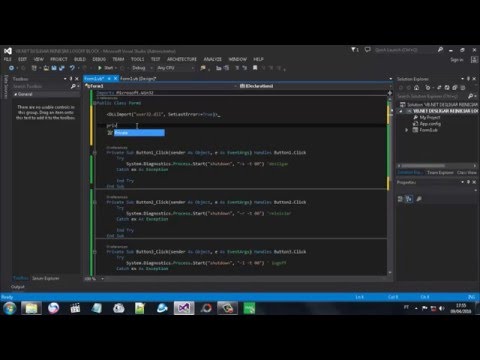The image size is (480, 360).
Task: Start debugging with the Start button
Action: click(106, 68)
